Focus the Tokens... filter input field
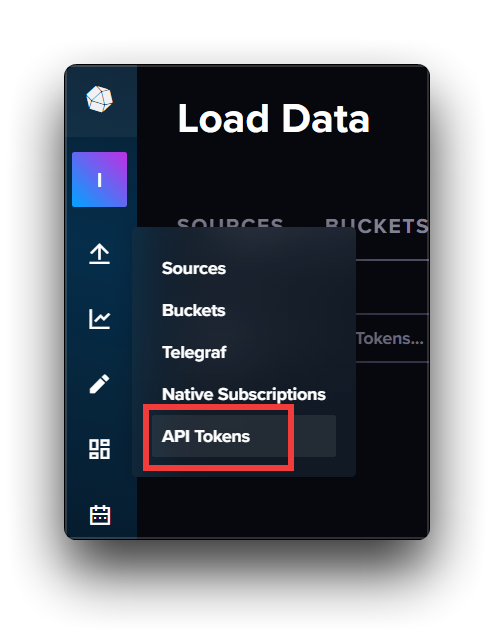The width and height of the screenshot is (494, 636). pos(392,338)
